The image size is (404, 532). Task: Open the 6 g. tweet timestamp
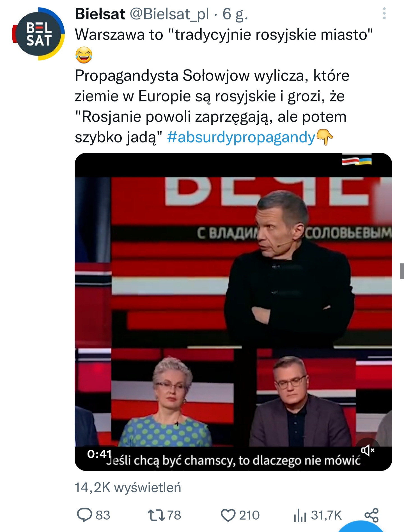(x=235, y=14)
